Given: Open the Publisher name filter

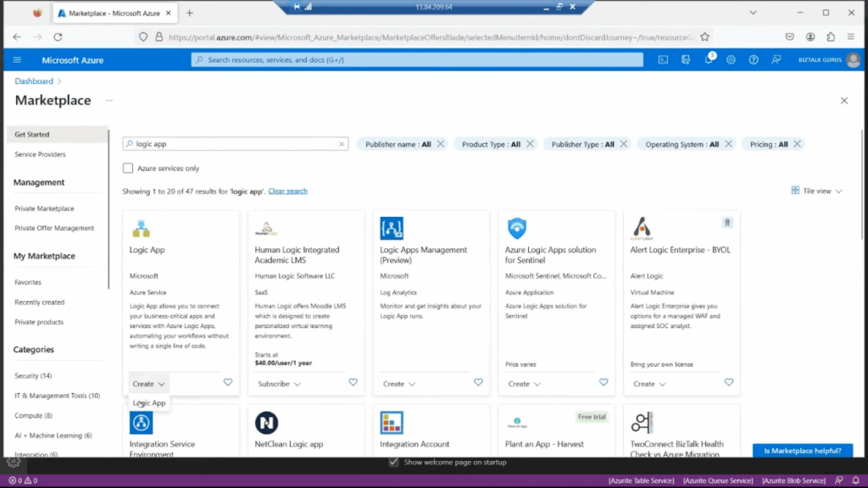Looking at the screenshot, I should (x=398, y=144).
